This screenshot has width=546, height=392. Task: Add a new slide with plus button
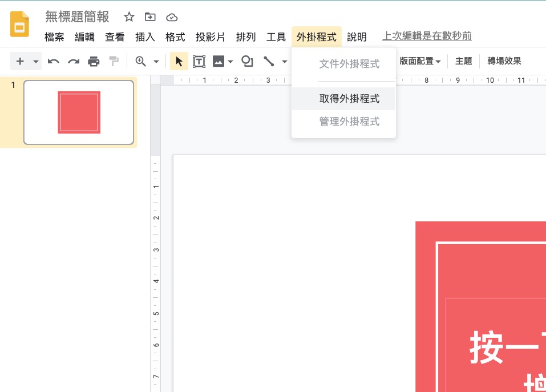(x=20, y=61)
